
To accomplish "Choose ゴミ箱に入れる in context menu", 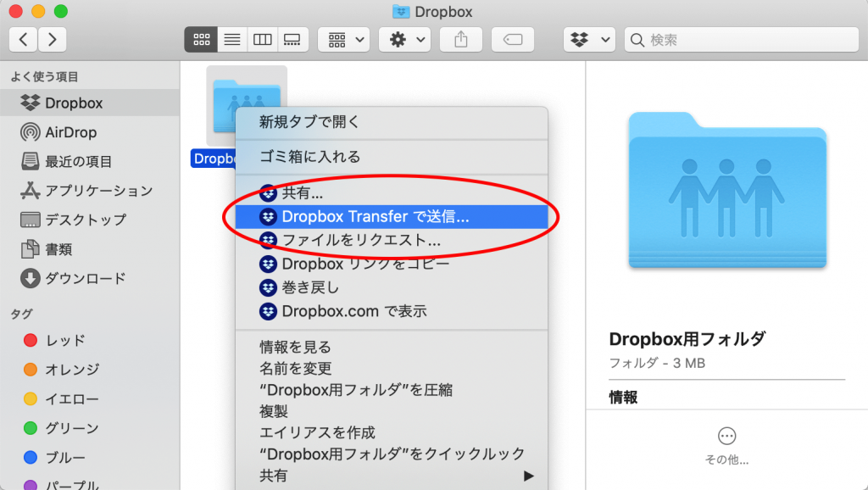I will click(x=392, y=157).
